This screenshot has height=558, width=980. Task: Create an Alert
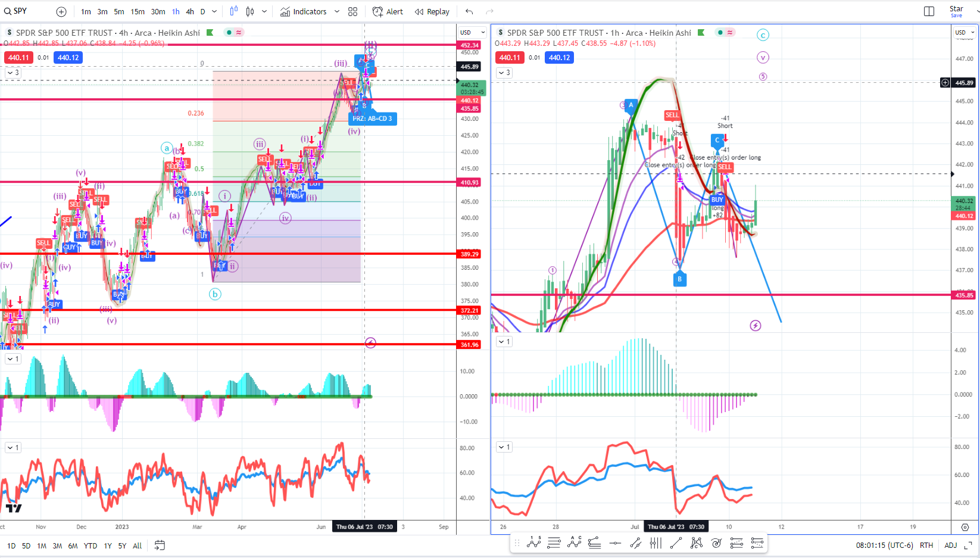[388, 12]
